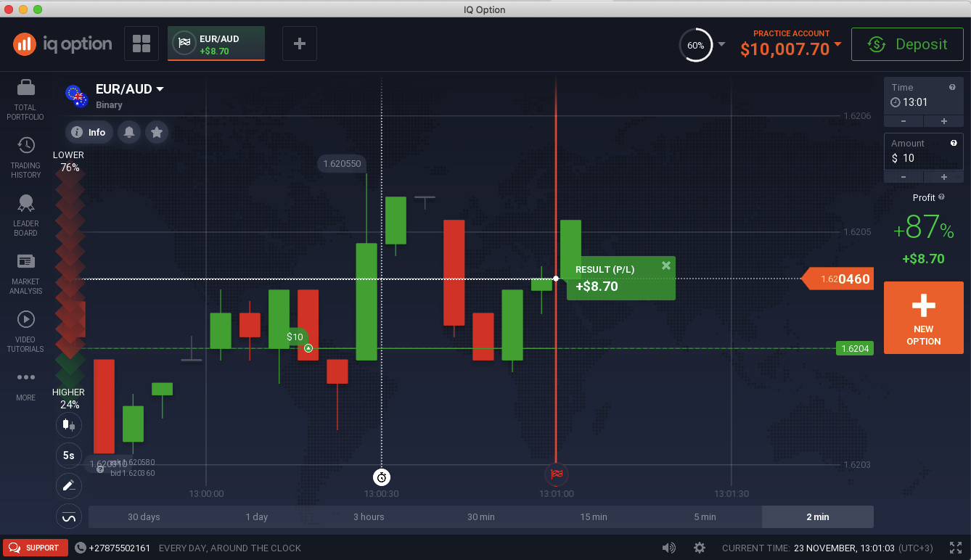Select the 2 min time range
The height and width of the screenshot is (560, 971).
[818, 516]
